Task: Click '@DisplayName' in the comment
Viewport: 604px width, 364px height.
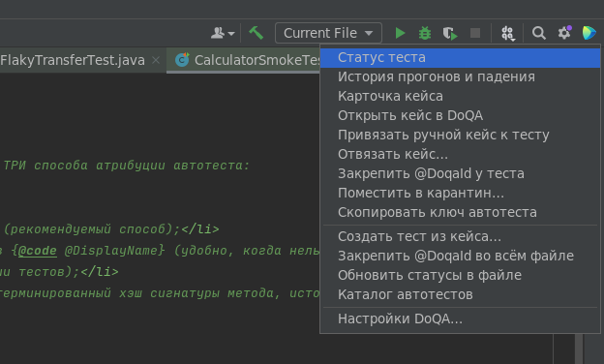Action: point(111,251)
